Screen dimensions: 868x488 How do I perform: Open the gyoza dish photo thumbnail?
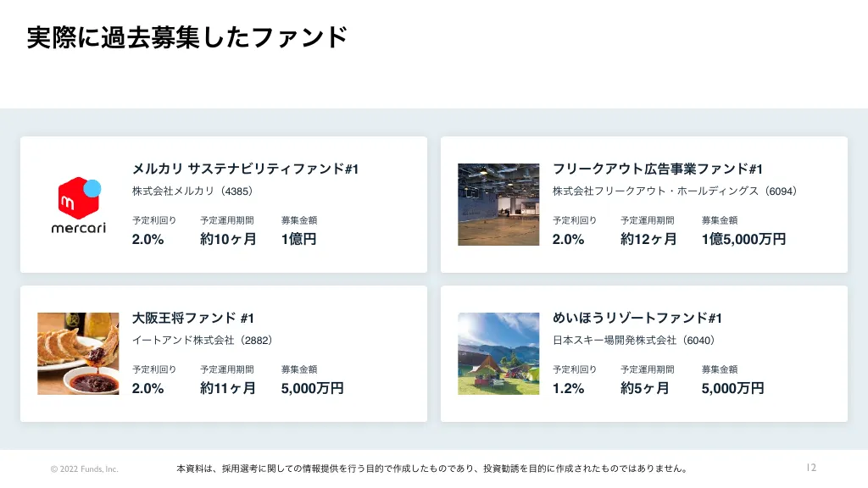78,353
